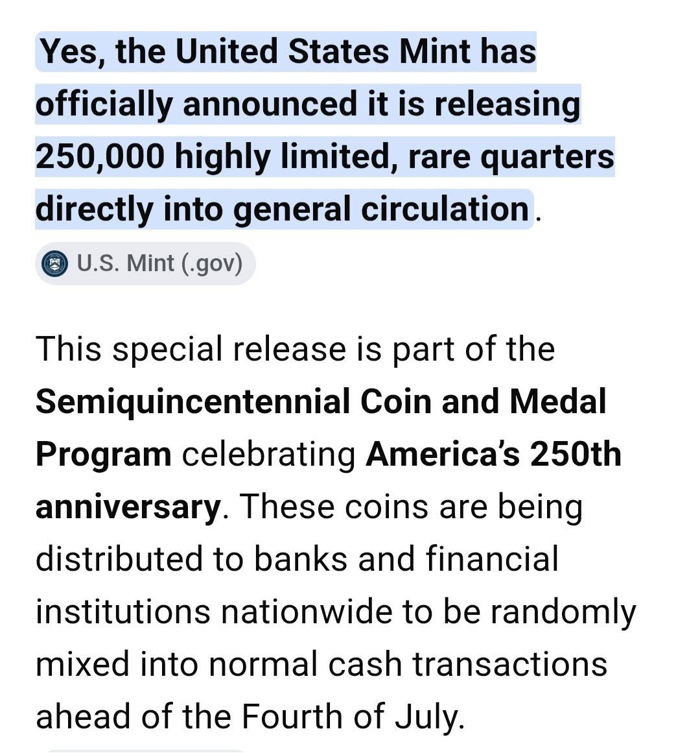Click the sentence 'This special release is part of the'
The width and height of the screenshot is (700, 753).
(295, 349)
